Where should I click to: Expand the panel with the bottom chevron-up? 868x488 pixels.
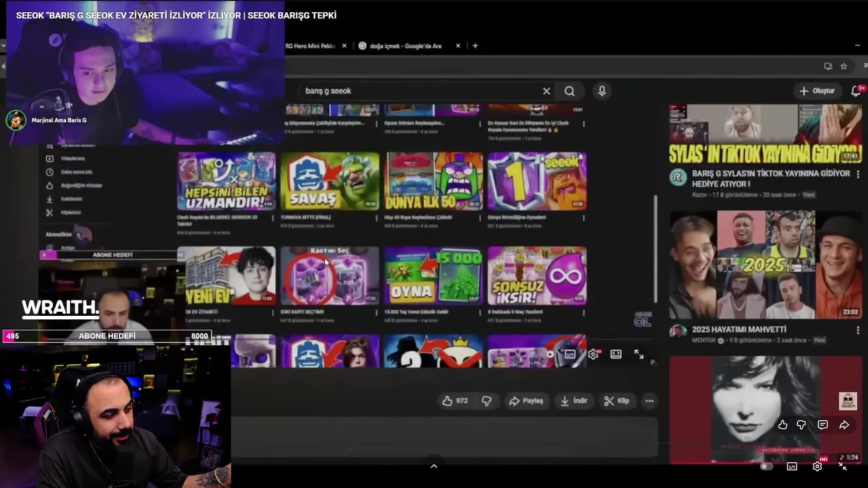434,466
